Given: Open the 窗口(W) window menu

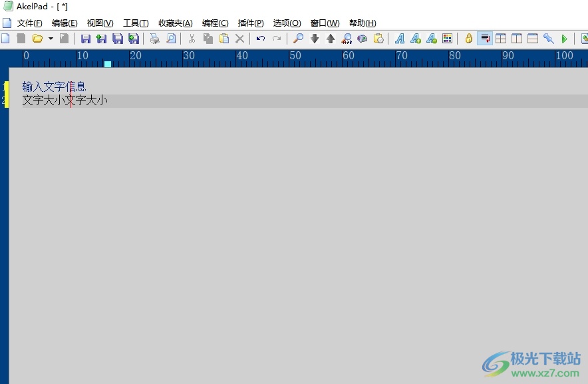Looking at the screenshot, I should pyautogui.click(x=325, y=23).
